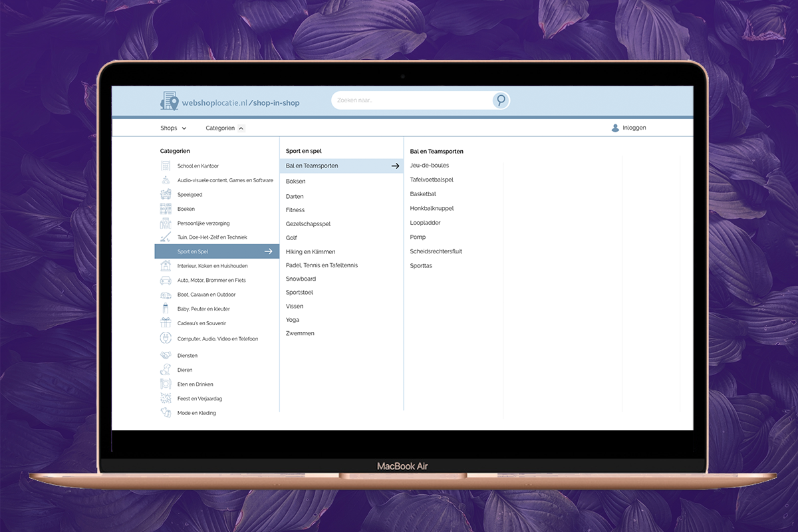Select Speelgoed category
The width and height of the screenshot is (798, 532).
tap(190, 195)
